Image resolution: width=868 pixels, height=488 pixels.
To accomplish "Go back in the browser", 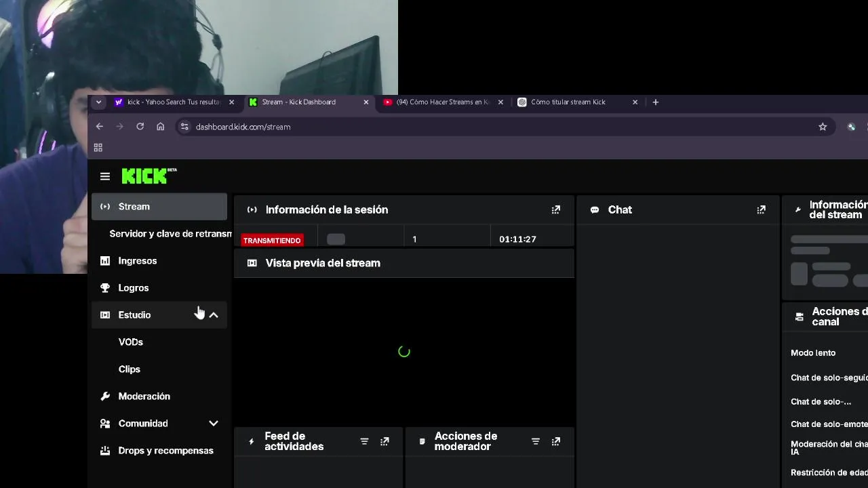I will click(x=100, y=127).
